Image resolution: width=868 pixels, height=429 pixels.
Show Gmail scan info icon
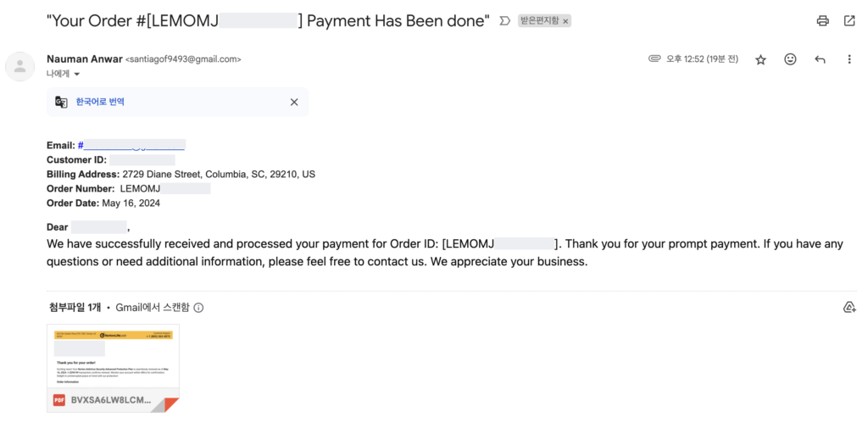[x=198, y=308]
